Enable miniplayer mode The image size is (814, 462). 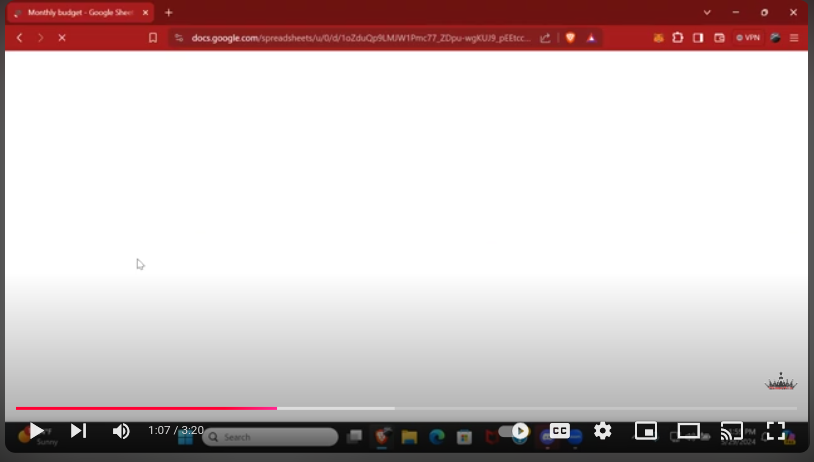[x=646, y=431]
